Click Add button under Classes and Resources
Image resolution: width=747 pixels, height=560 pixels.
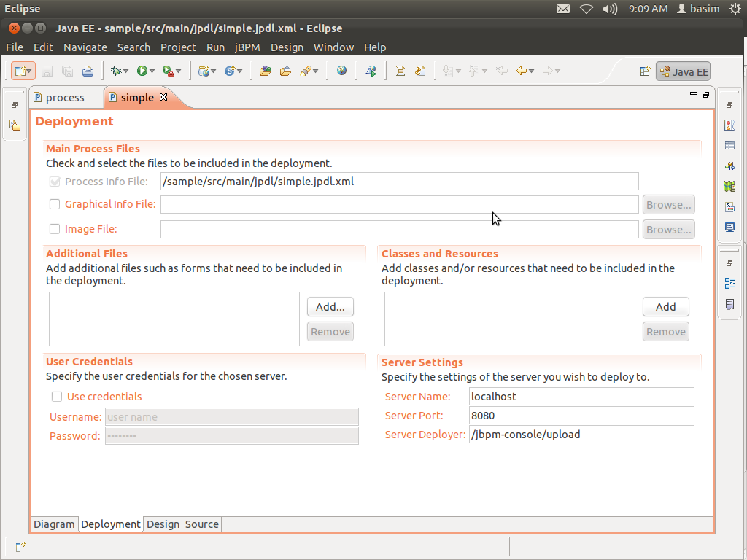(665, 307)
